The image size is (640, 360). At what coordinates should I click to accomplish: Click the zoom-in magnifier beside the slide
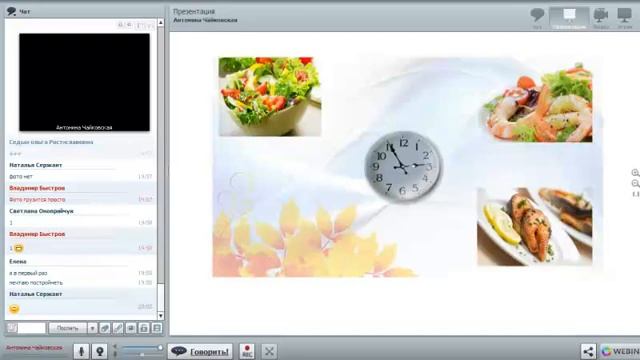636,173
